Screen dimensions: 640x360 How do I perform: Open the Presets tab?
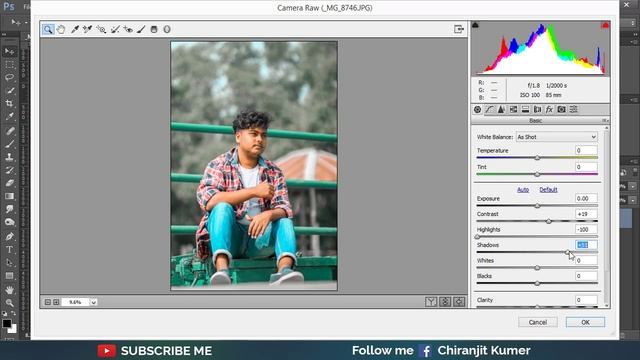(573, 109)
